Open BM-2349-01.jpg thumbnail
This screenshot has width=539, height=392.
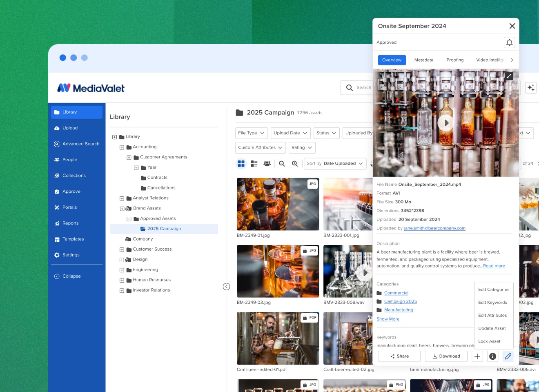point(278,204)
